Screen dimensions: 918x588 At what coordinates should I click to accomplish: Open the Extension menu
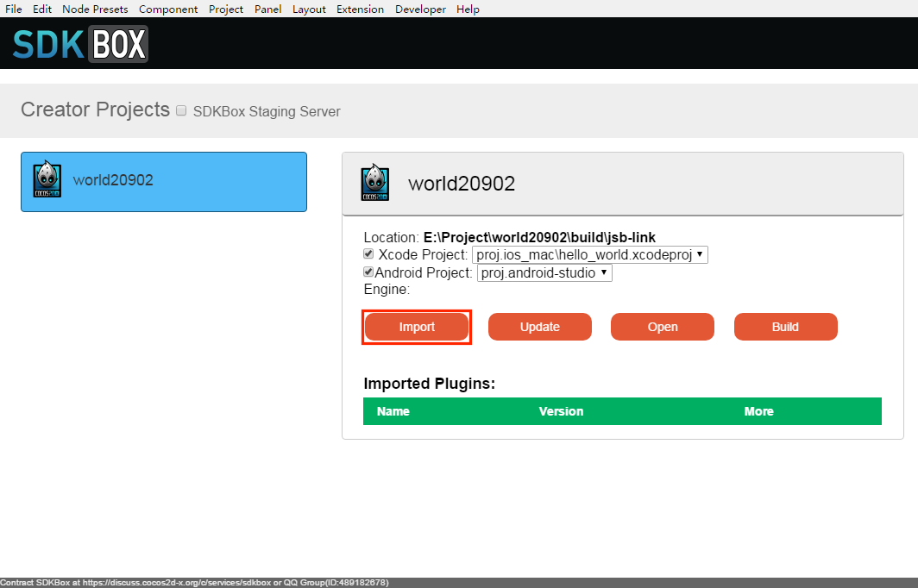coord(360,9)
